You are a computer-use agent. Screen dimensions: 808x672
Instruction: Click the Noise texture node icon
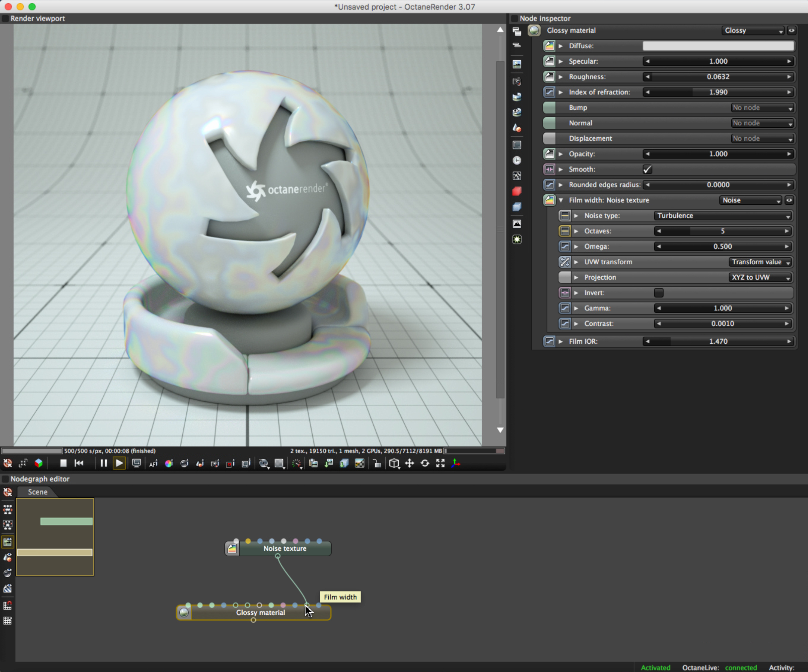232,548
